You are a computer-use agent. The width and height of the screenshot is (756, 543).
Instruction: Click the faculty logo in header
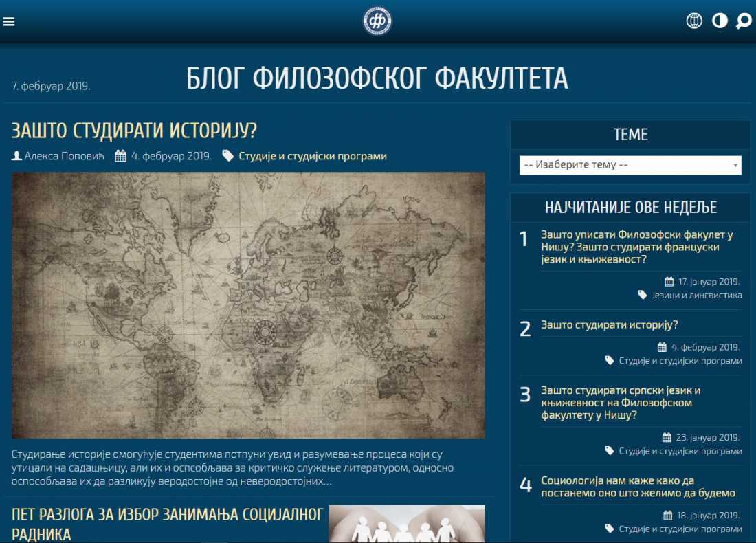click(x=377, y=21)
